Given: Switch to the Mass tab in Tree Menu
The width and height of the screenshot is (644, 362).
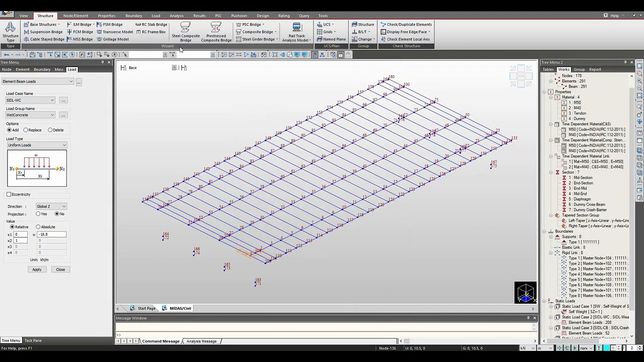Looking at the screenshot, I should coord(59,69).
